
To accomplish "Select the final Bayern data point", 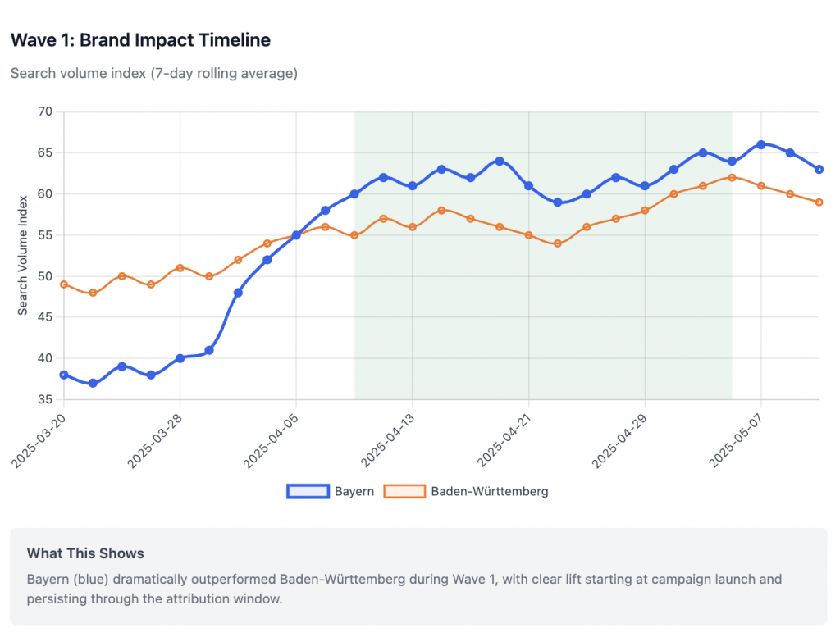I will point(819,170).
